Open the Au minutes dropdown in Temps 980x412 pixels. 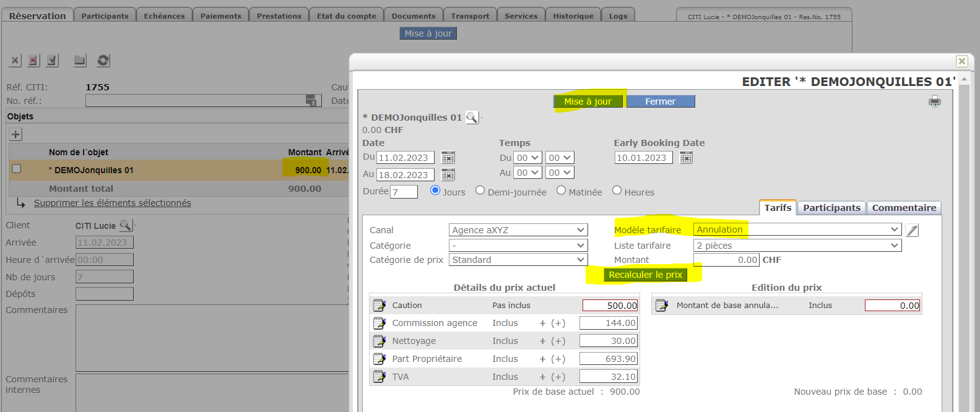click(560, 173)
